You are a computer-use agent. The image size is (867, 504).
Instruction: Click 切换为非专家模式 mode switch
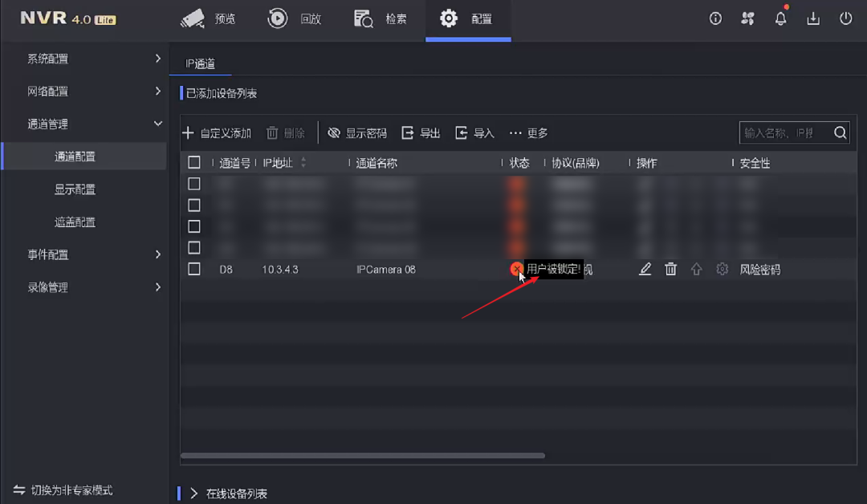[63, 490]
